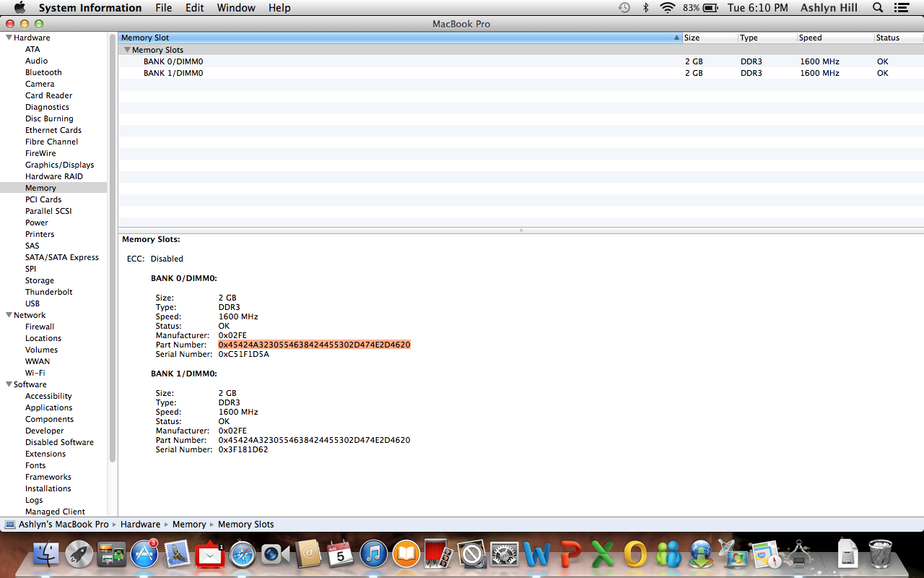
Task: Open Notification Center list icon
Action: click(901, 8)
